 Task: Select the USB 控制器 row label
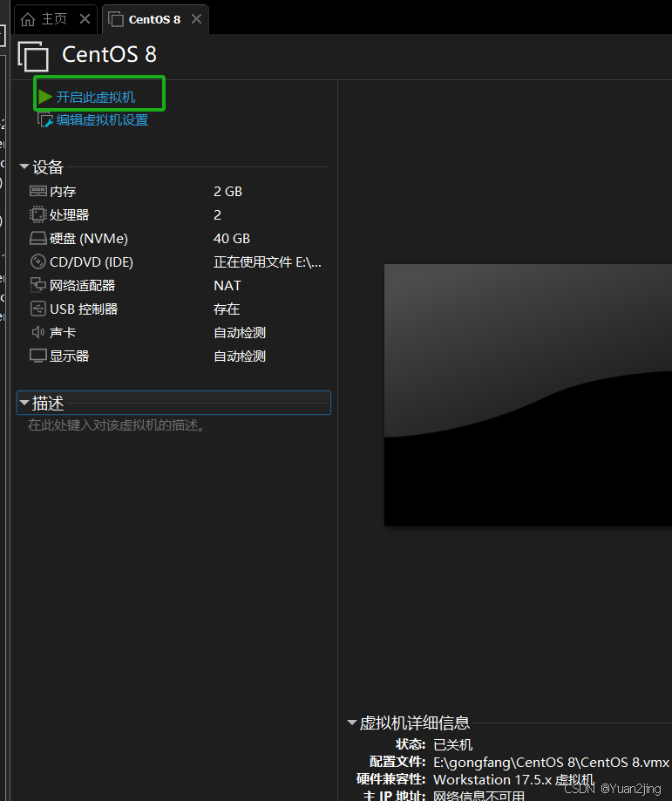(x=84, y=309)
